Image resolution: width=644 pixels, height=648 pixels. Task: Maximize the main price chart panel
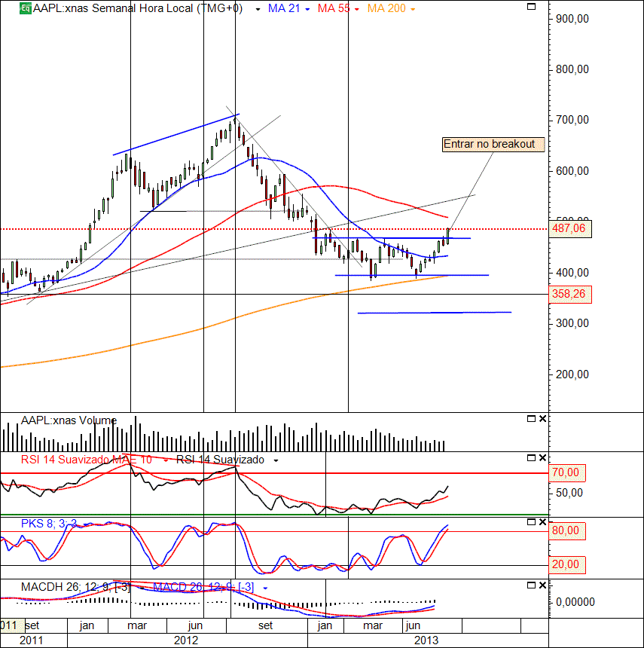[532, 7]
